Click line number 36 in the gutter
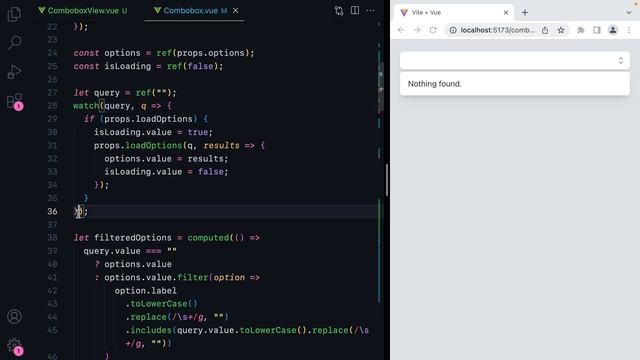 click(52, 211)
